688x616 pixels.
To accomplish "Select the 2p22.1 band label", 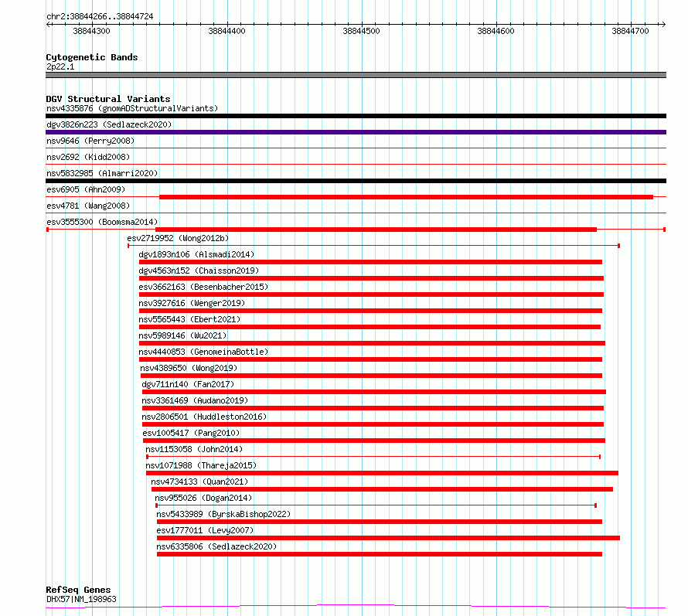I will tap(60, 66).
